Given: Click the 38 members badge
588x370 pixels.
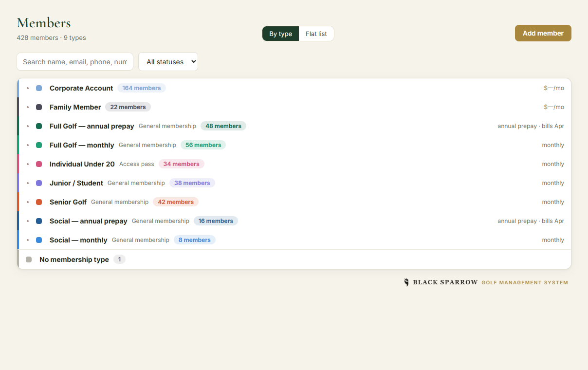Looking at the screenshot, I should [192, 183].
